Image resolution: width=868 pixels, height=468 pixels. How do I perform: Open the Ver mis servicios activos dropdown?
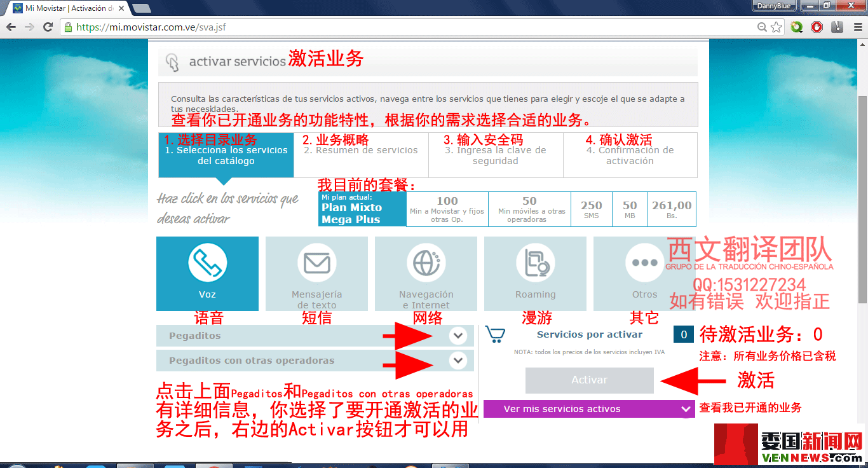point(589,409)
